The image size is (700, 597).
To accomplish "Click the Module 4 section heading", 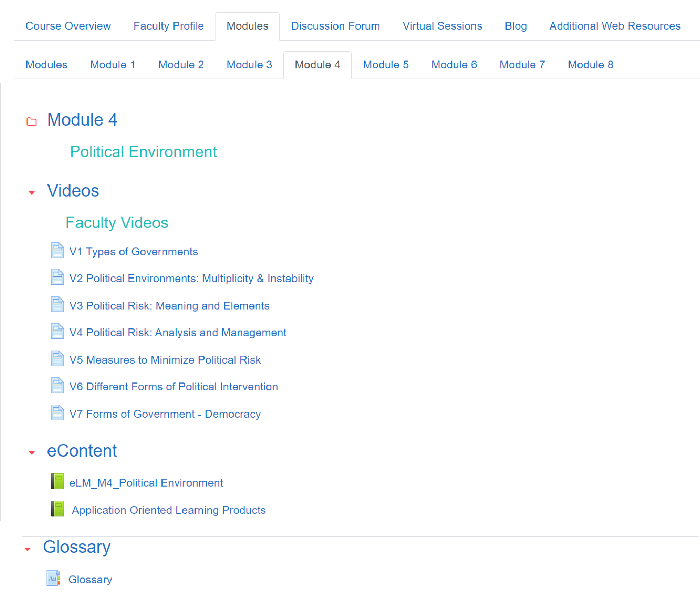I will coord(82,120).
